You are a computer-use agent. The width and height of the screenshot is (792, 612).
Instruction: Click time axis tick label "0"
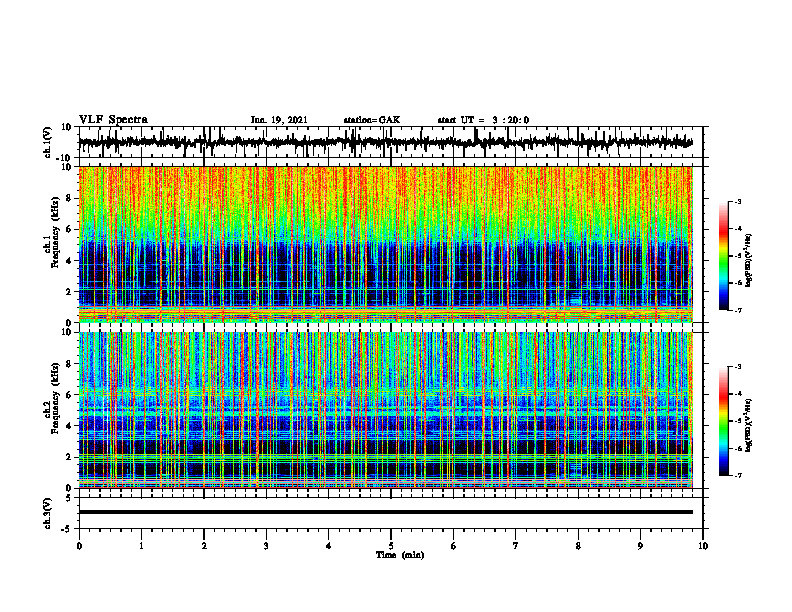(79, 546)
